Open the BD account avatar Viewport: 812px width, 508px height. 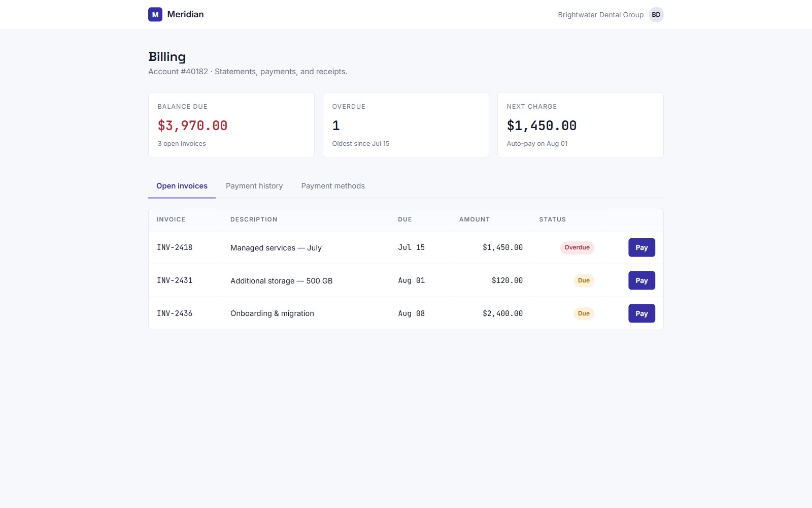656,15
